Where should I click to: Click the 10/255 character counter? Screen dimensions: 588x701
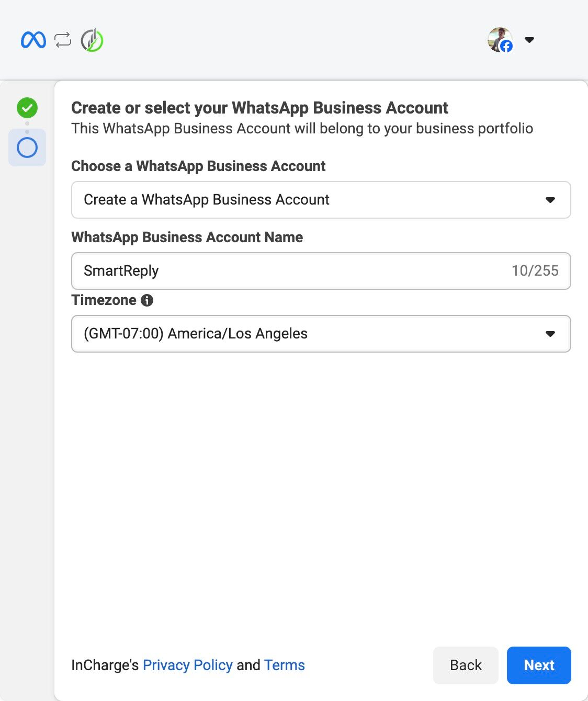click(535, 271)
